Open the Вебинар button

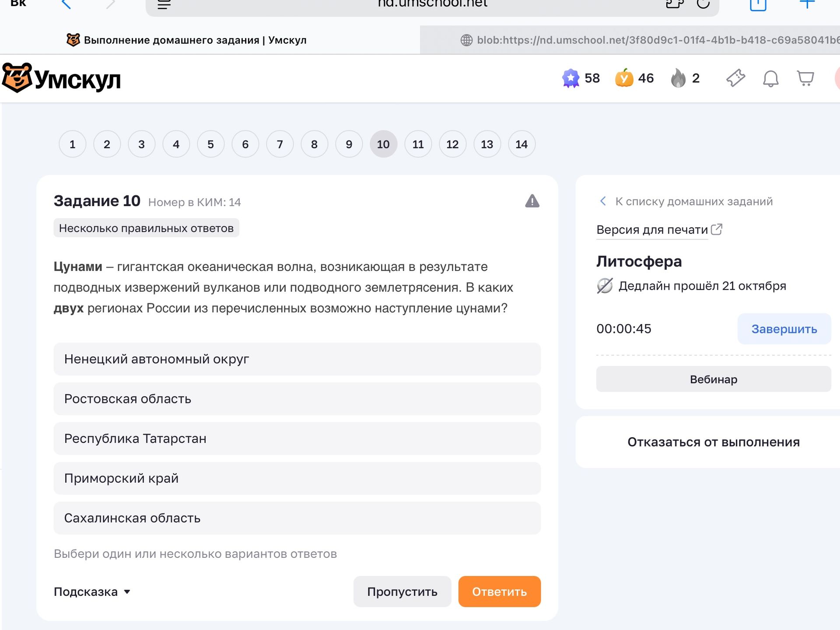point(714,379)
